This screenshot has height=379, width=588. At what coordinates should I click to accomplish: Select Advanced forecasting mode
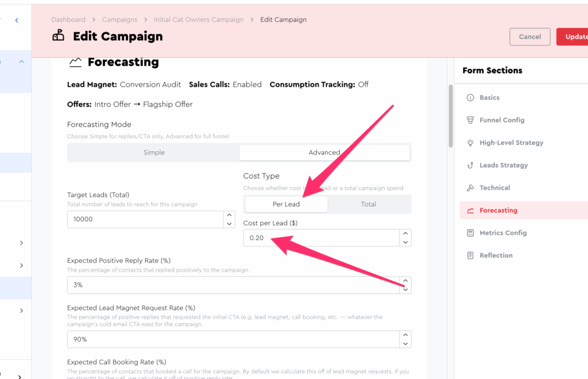point(324,153)
